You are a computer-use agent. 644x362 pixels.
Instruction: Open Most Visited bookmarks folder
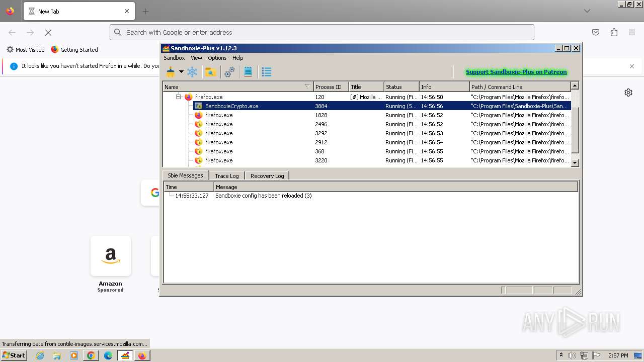26,50
